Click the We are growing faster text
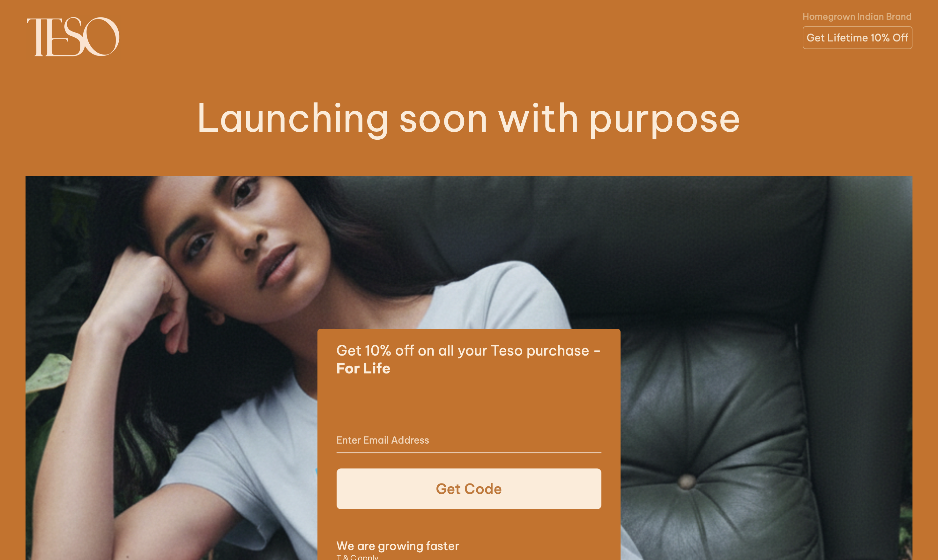 coord(398,546)
